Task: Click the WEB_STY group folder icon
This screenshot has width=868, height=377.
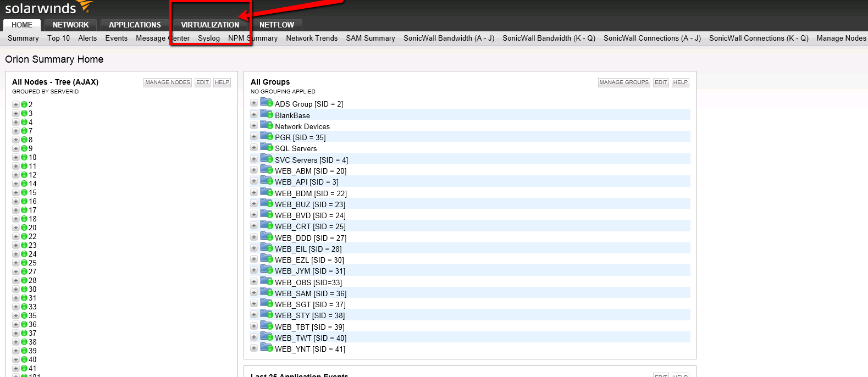Action: [x=267, y=314]
